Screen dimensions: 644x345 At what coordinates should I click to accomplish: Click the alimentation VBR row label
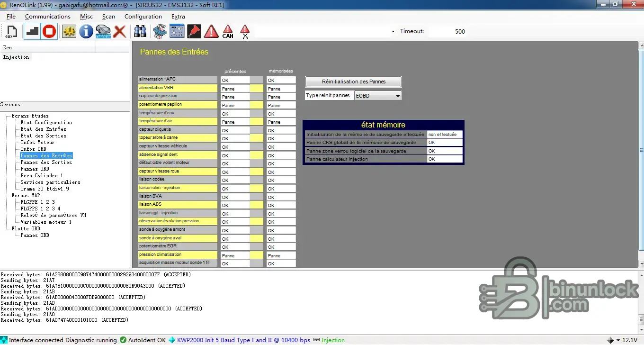[178, 88]
